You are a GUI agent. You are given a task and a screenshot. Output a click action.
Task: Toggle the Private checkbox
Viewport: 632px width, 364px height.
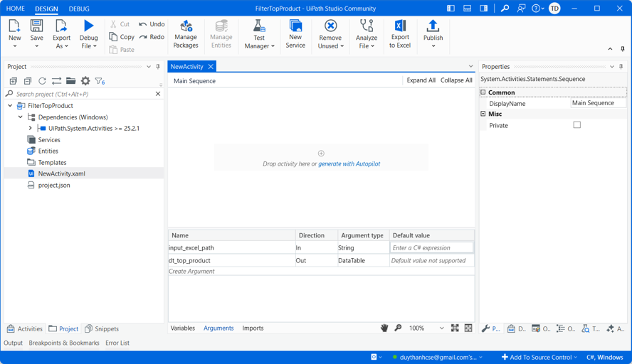click(576, 125)
